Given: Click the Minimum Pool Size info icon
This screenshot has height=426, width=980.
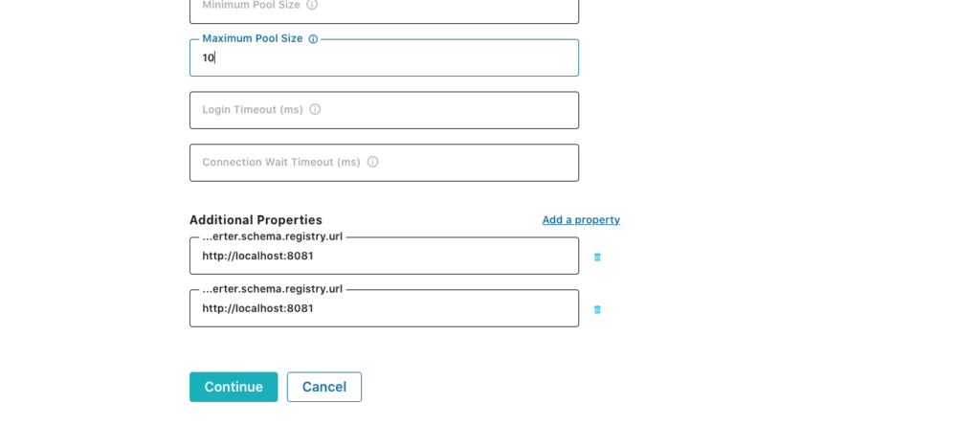Looking at the screenshot, I should click(312, 5).
